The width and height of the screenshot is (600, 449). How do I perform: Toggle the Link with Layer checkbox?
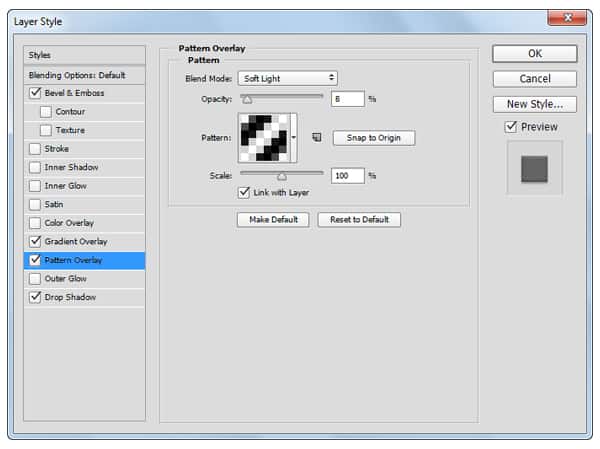tap(244, 192)
